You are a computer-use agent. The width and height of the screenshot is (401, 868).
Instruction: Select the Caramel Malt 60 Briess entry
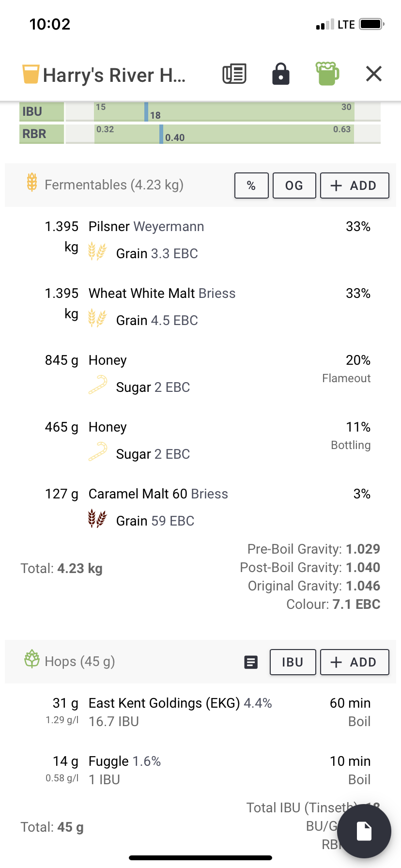tap(200, 507)
